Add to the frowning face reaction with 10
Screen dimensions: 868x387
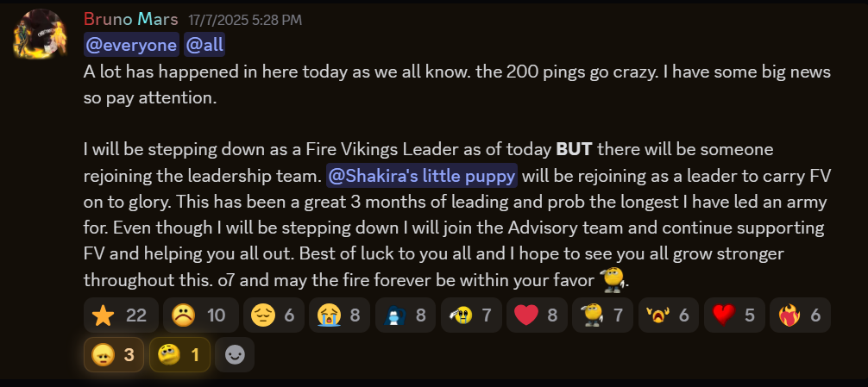pos(198,315)
